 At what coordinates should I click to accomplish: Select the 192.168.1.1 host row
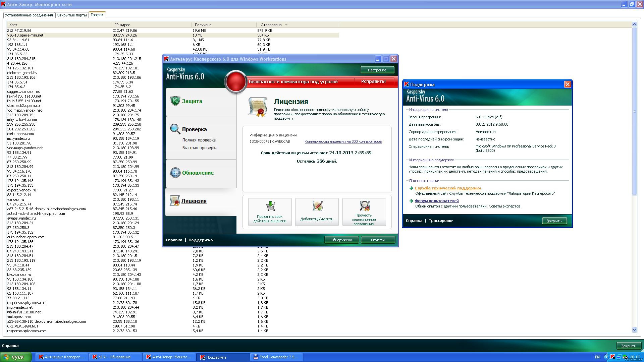tap(172, 45)
